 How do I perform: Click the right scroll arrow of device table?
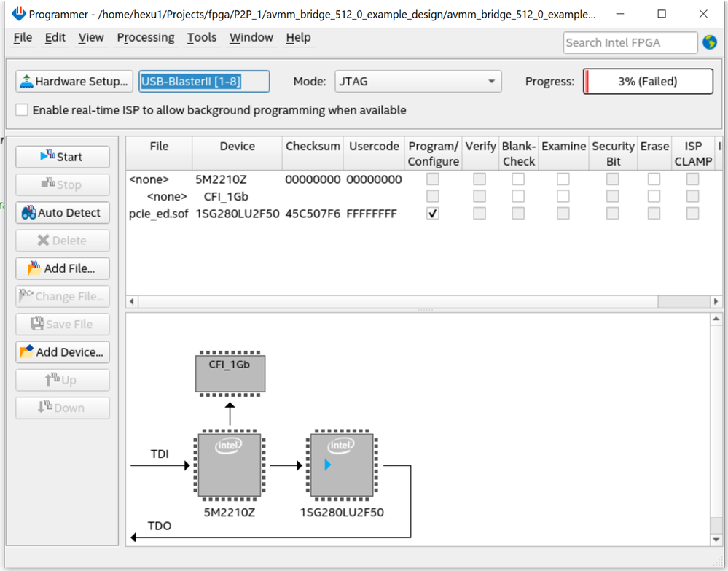click(x=716, y=301)
